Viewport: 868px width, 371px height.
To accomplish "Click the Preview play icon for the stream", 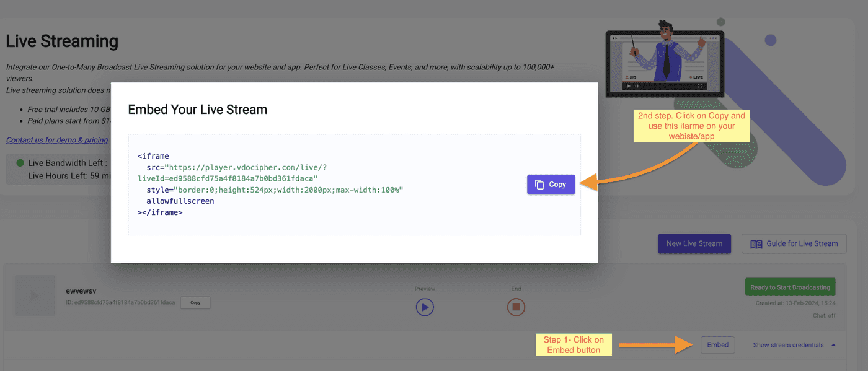I will coord(425,307).
